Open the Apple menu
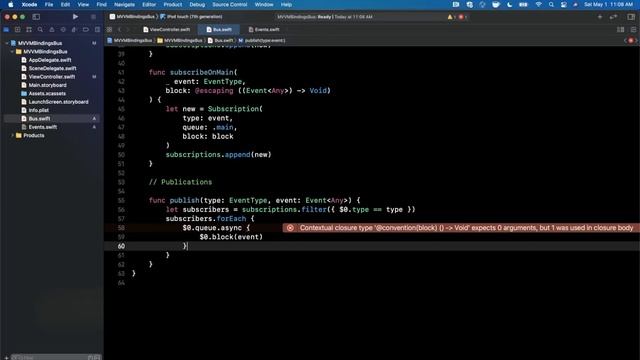 pyautogui.click(x=11, y=4)
